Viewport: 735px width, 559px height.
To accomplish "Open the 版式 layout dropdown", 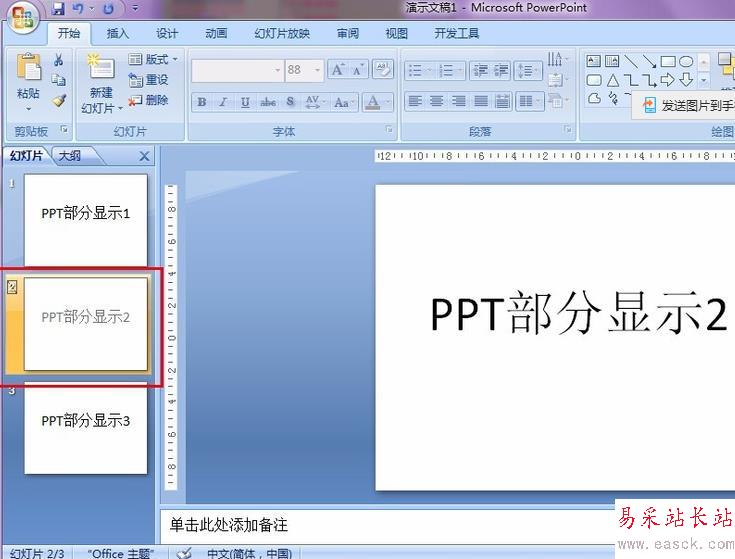I will [x=152, y=59].
